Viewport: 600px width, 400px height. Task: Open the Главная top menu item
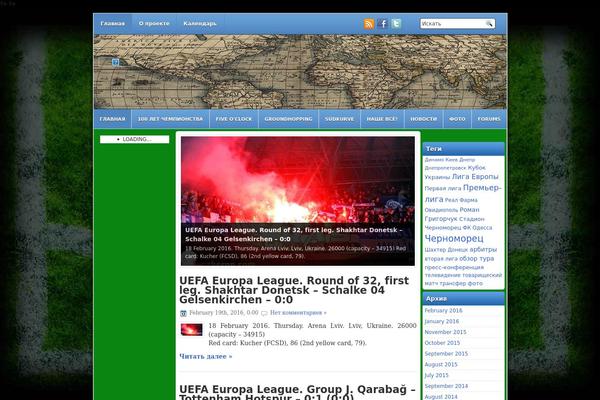pos(112,23)
